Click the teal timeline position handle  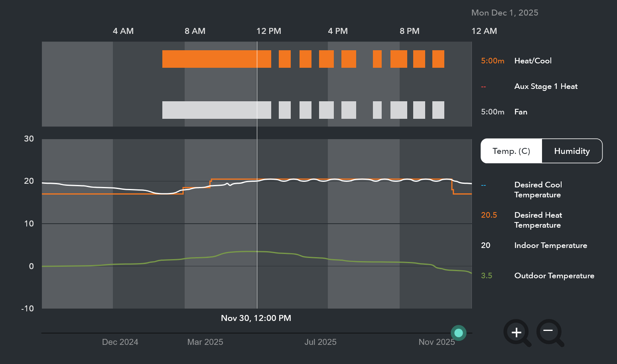click(x=458, y=333)
